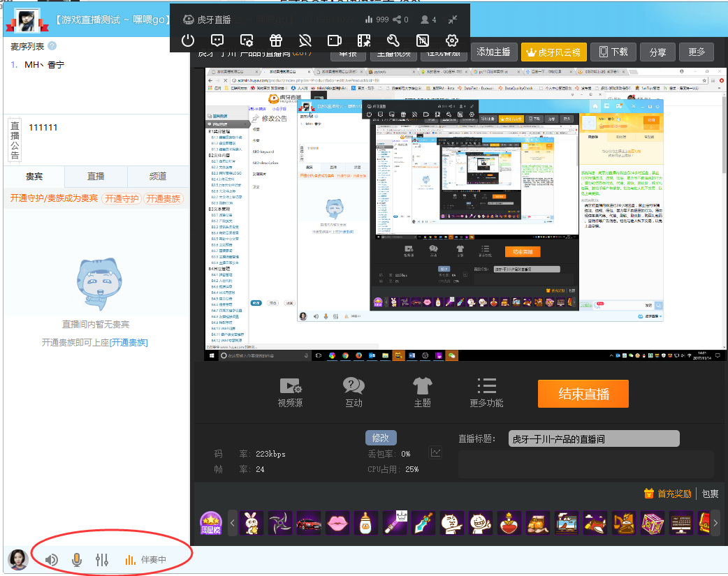Viewport: 728px width, 576px height.
Task: Follow the blue [开通贵族] link
Action: click(129, 343)
